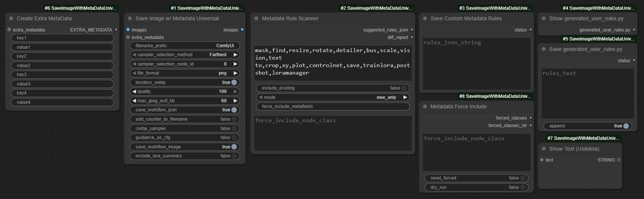This screenshot has height=199, width=644.
Task: Click the images output socket on Save Image node
Action: [x=242, y=30]
